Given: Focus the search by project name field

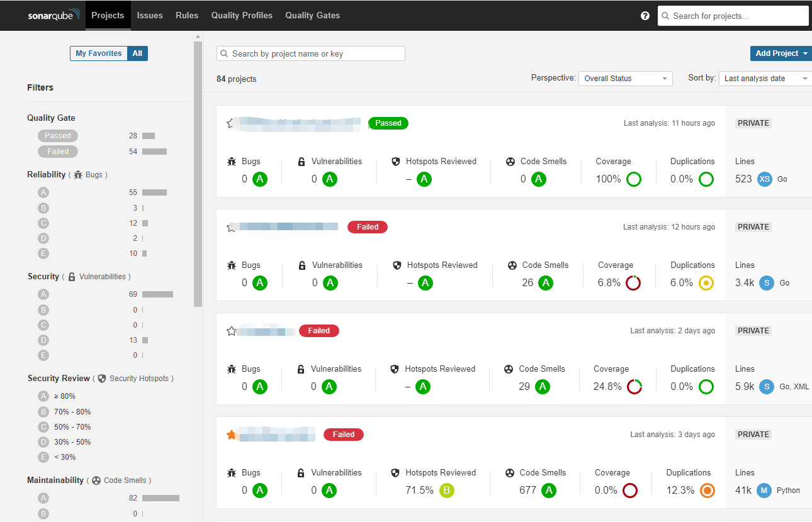Looking at the screenshot, I should tap(311, 53).
